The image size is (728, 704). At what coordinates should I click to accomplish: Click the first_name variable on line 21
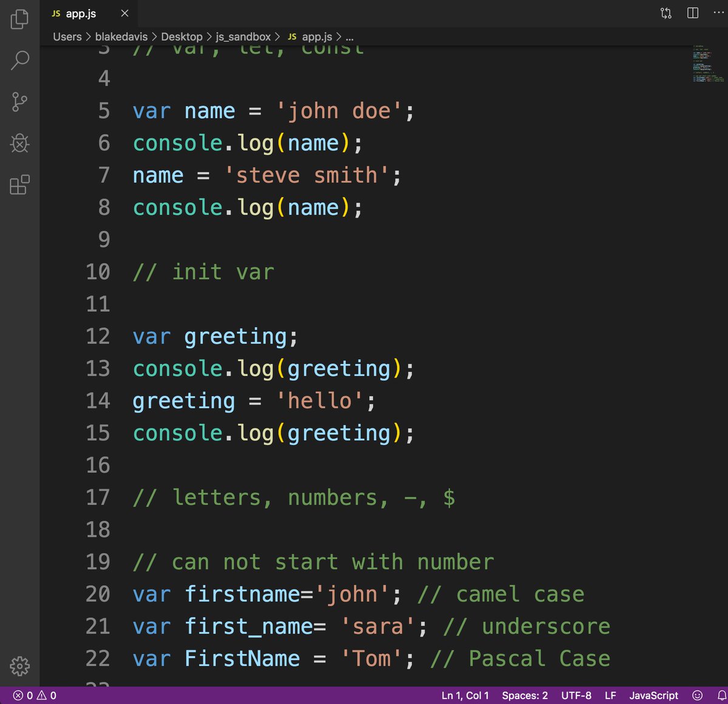(249, 626)
